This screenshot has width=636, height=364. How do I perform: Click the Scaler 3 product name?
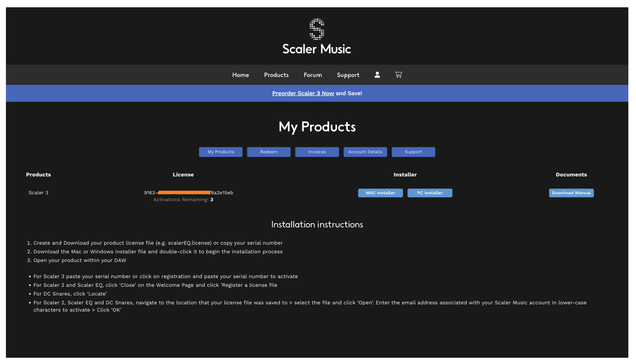pyautogui.click(x=38, y=192)
